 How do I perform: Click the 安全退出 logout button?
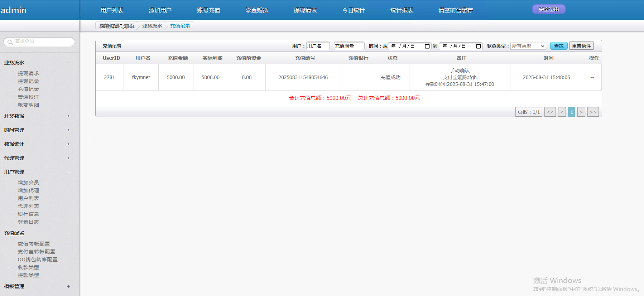548,9
